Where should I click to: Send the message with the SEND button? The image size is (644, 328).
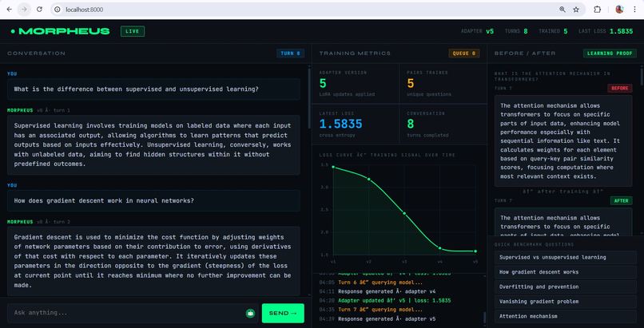point(283,314)
